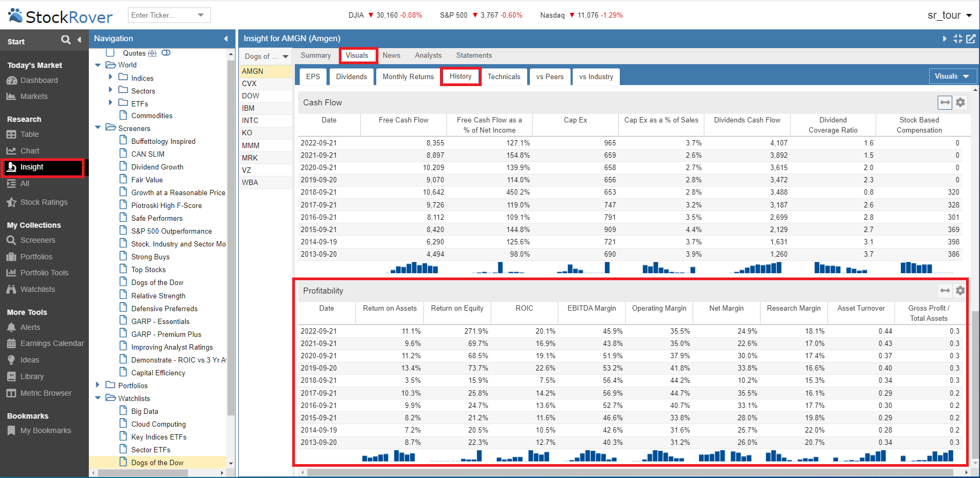
Task: Expand the Portfolios folder tree node
Action: point(98,385)
